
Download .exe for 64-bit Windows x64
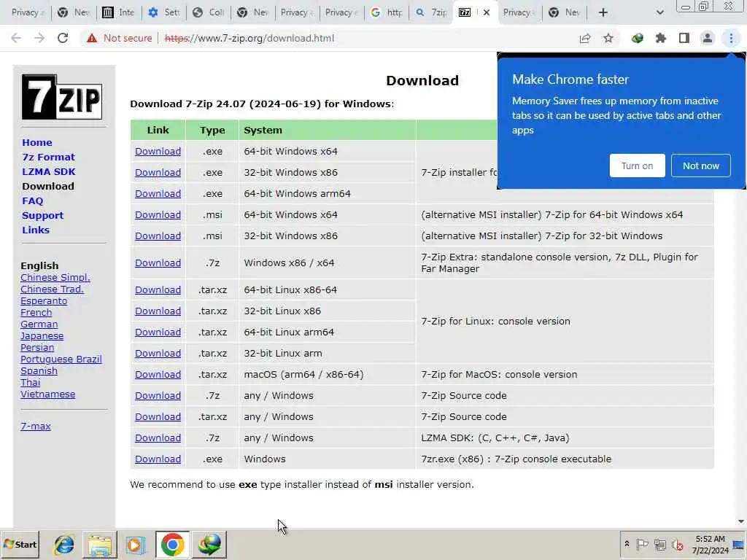[x=158, y=152]
